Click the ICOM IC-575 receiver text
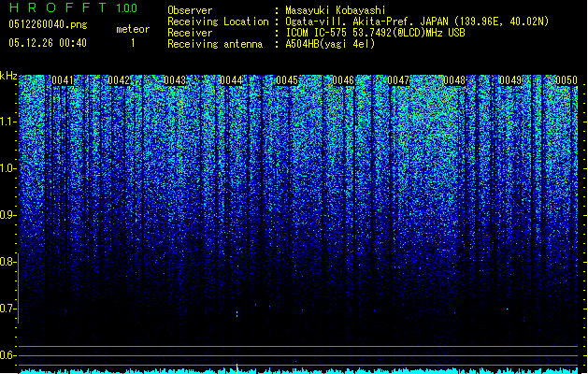 tap(376, 33)
